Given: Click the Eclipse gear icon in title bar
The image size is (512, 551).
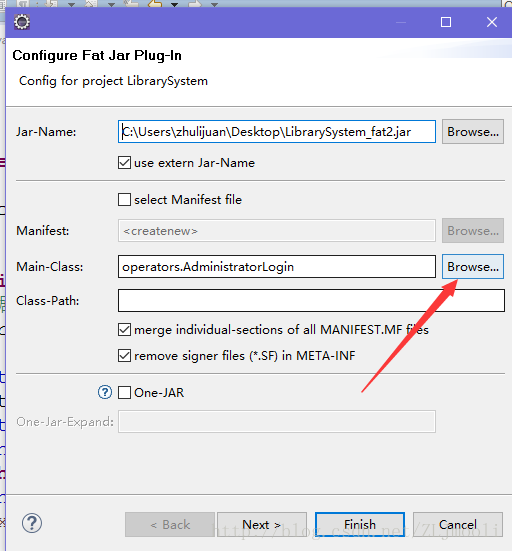Looking at the screenshot, I should 22,22.
